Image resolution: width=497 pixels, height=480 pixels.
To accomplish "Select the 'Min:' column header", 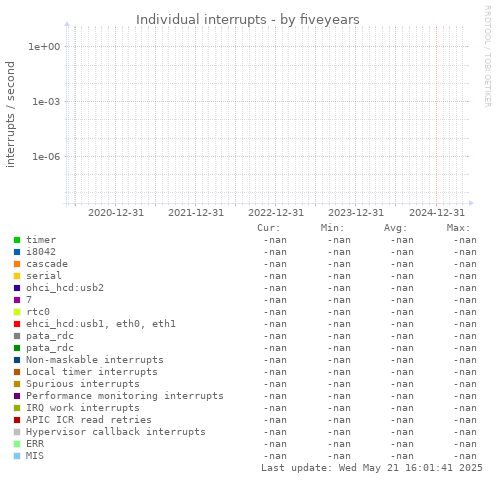I will point(332,228).
